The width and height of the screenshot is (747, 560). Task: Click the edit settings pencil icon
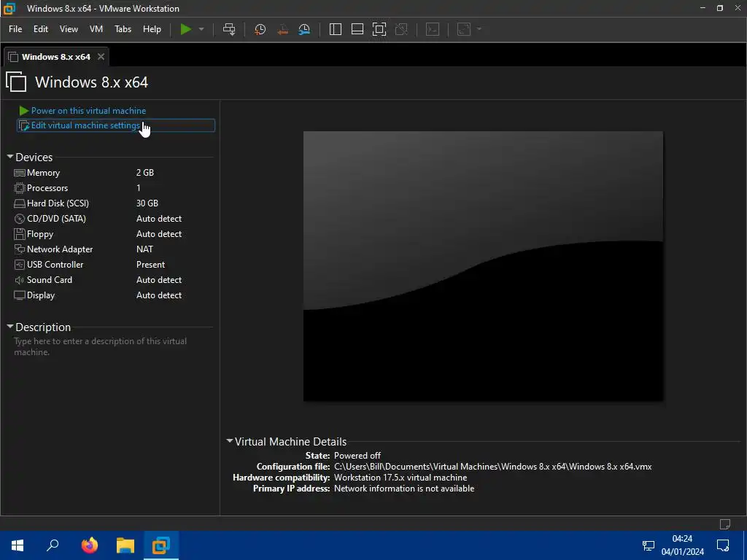[24, 125]
